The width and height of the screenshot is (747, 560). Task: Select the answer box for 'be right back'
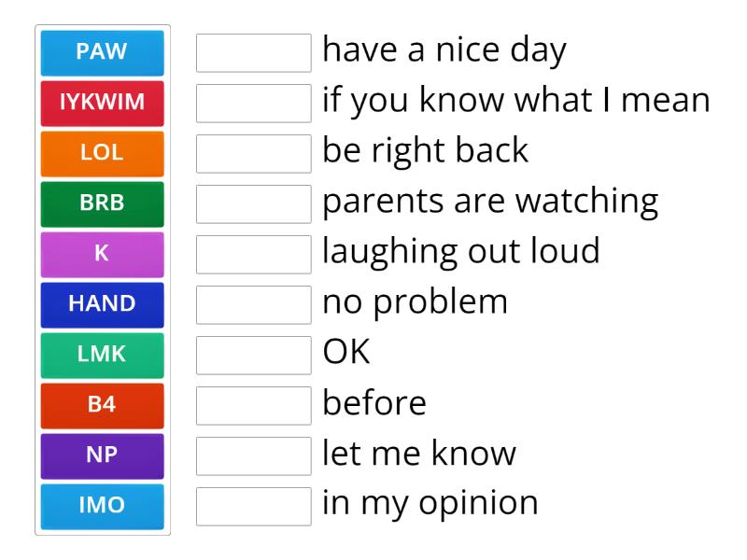(x=253, y=153)
